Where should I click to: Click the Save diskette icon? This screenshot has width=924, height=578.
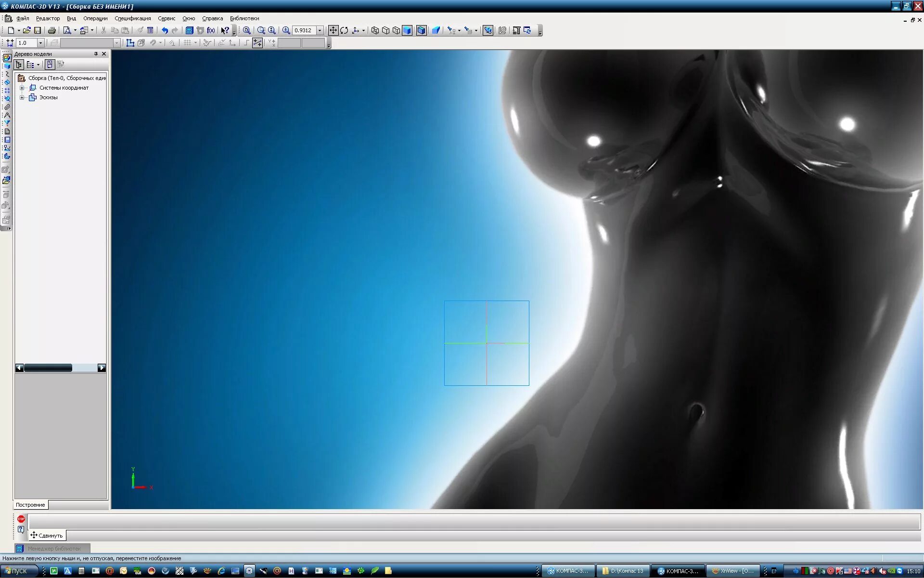pos(38,30)
